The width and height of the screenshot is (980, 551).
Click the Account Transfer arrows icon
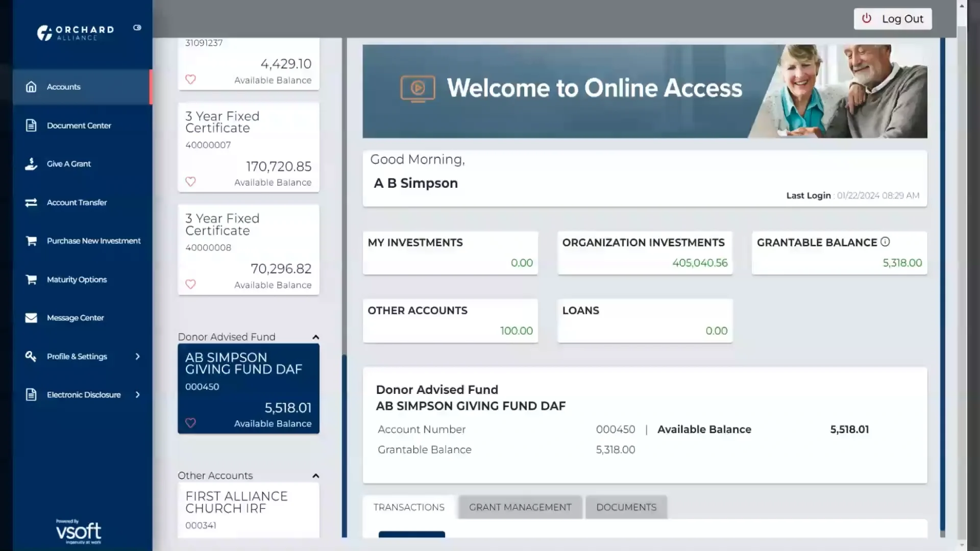[x=31, y=203]
